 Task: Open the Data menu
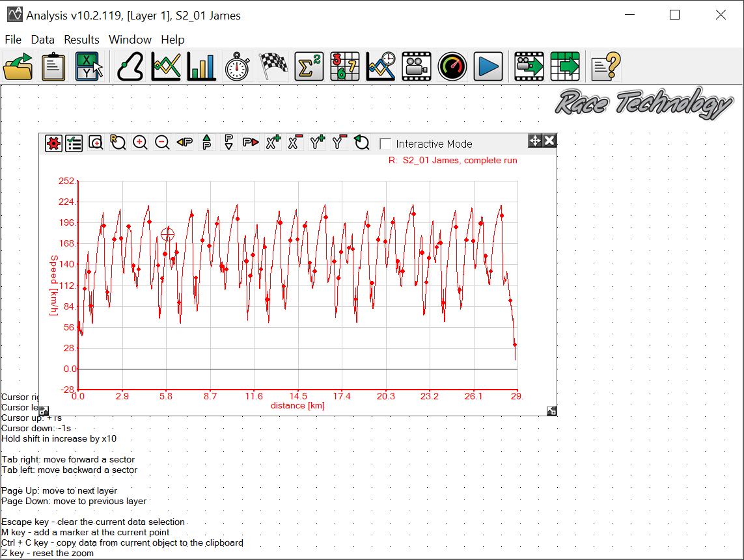pos(43,40)
